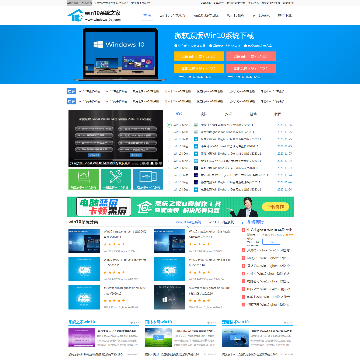Click the Windows 10 laptop banner image
The width and height of the screenshot is (360, 360).
pos(120,54)
